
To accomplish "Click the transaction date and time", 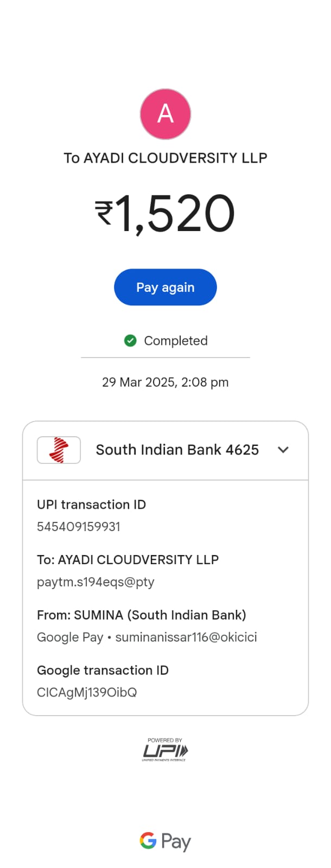I will (x=165, y=382).
